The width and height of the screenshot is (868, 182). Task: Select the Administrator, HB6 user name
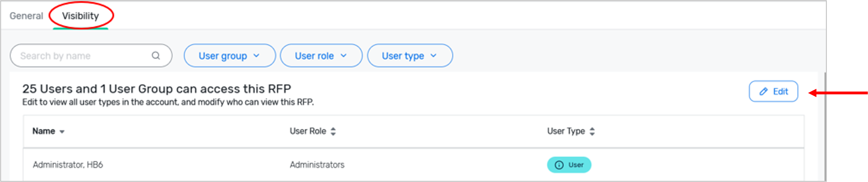[68, 165]
